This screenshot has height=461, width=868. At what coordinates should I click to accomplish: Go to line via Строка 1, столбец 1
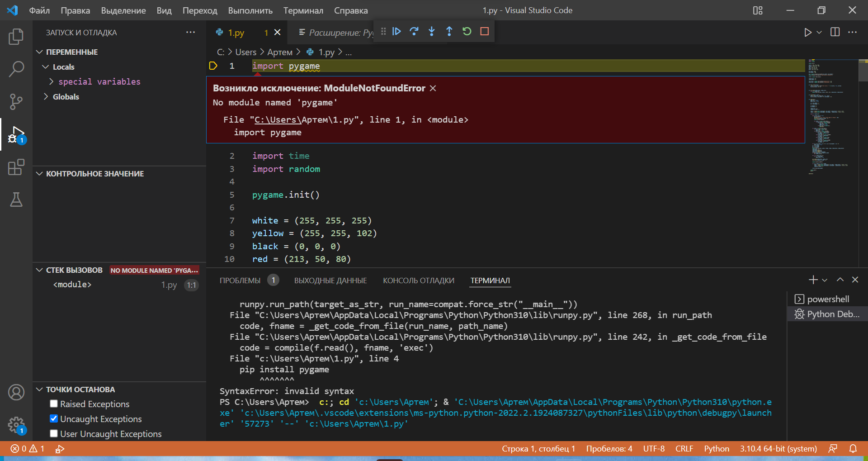pyautogui.click(x=538, y=449)
